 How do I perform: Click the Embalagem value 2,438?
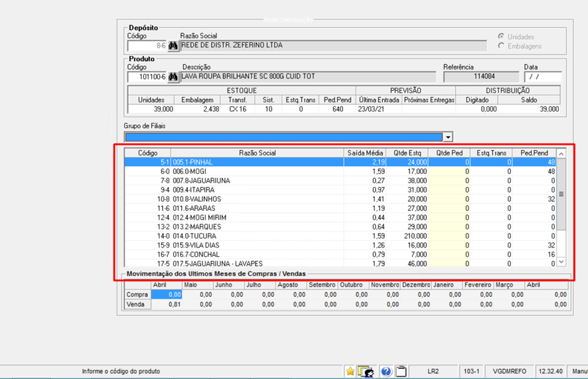pyautogui.click(x=211, y=109)
